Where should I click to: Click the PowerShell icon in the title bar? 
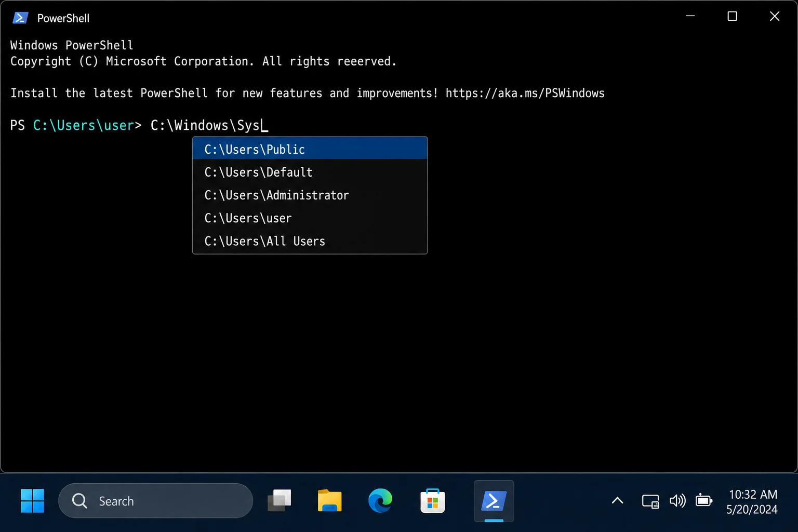[x=20, y=18]
